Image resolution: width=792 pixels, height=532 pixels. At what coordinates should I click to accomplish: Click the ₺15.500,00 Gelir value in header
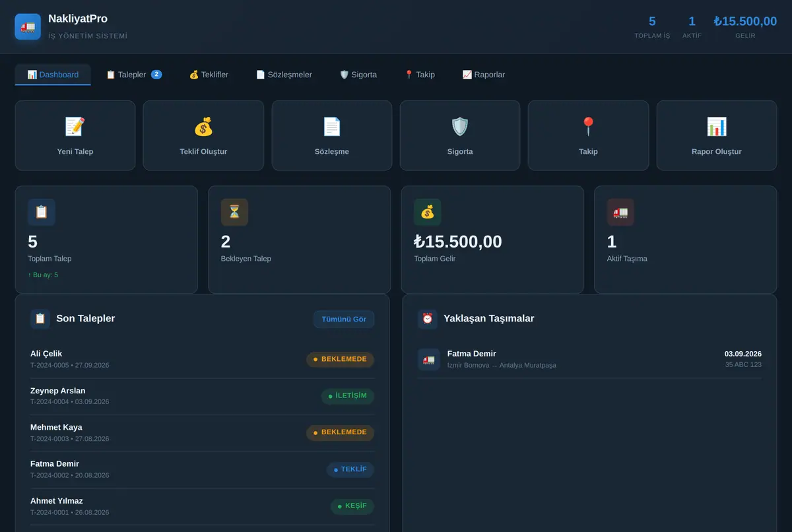tap(745, 21)
